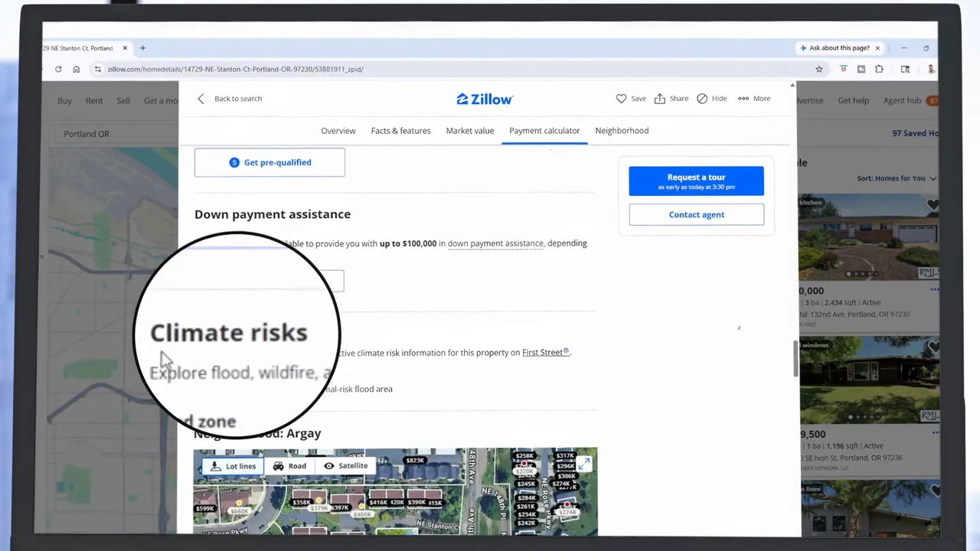Image resolution: width=980 pixels, height=551 pixels.
Task: Click the Back to search arrow
Action: [201, 99]
